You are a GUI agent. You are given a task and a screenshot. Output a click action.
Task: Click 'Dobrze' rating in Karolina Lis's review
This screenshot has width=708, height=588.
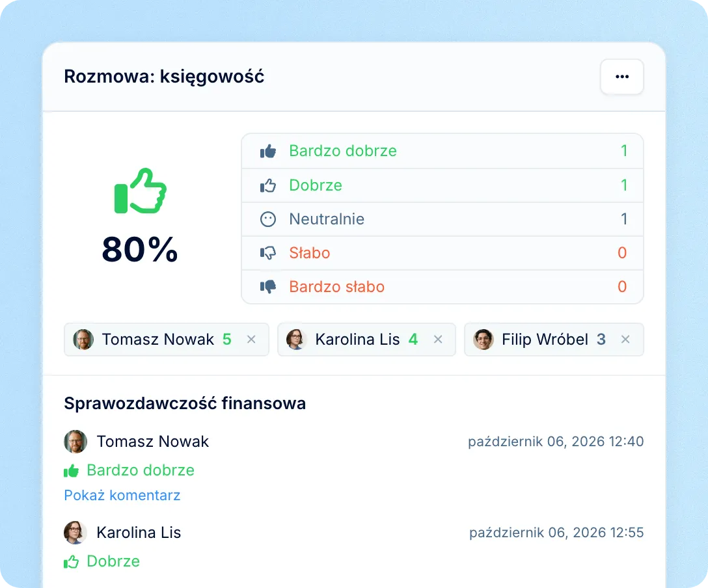point(113,561)
